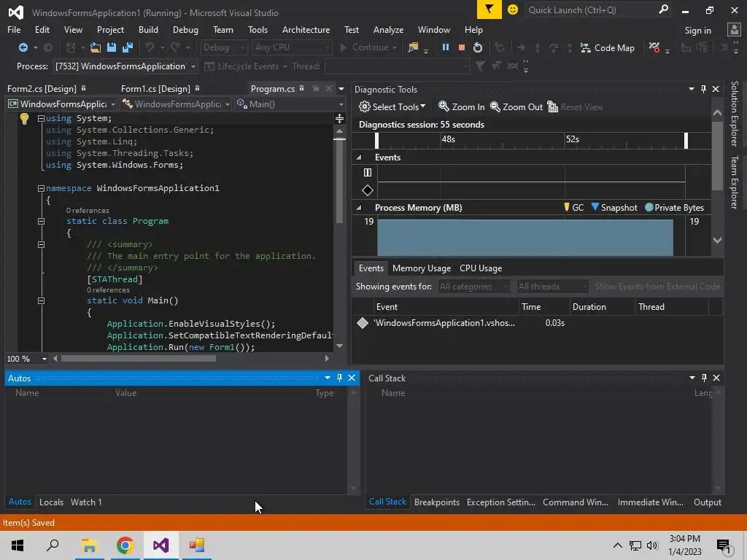Switch to the Breakpoints tab
747x560 pixels.
pos(437,502)
